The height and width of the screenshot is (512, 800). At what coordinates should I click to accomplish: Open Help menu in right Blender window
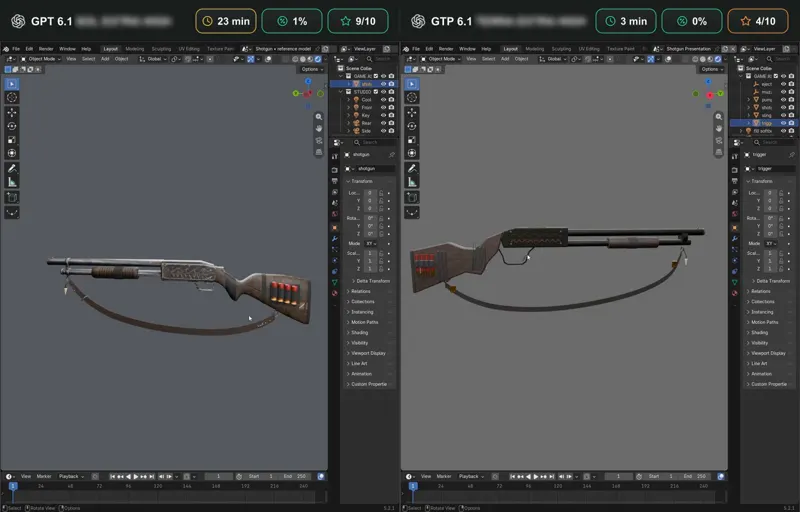click(x=486, y=49)
